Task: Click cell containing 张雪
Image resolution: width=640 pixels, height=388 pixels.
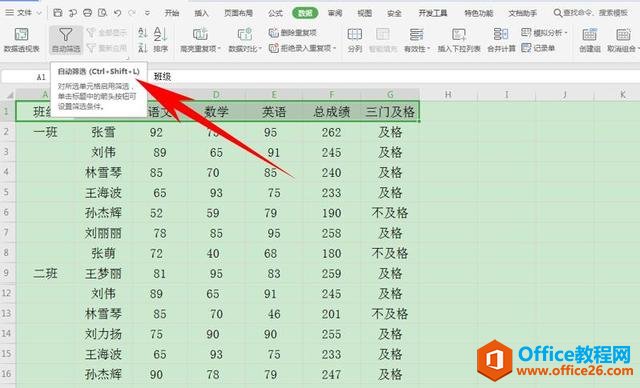Action: point(103,132)
